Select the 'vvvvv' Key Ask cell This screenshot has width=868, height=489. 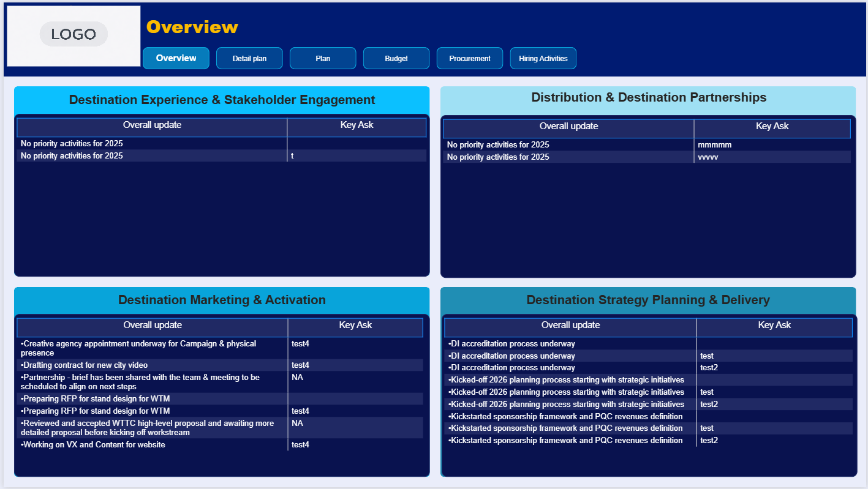[x=708, y=157]
